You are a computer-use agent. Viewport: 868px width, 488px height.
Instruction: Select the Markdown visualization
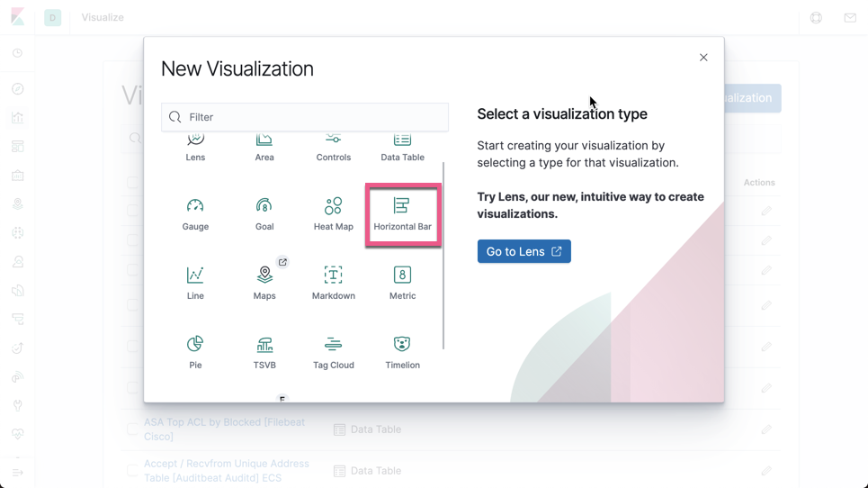coord(333,285)
